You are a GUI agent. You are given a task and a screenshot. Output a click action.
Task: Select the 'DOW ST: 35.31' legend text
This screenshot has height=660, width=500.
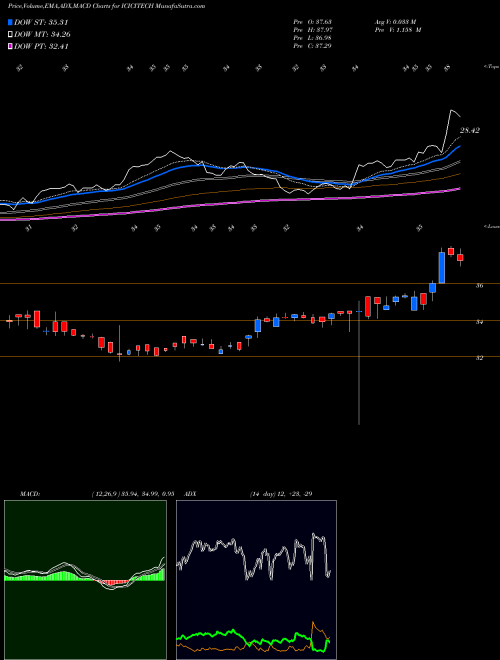(41, 22)
